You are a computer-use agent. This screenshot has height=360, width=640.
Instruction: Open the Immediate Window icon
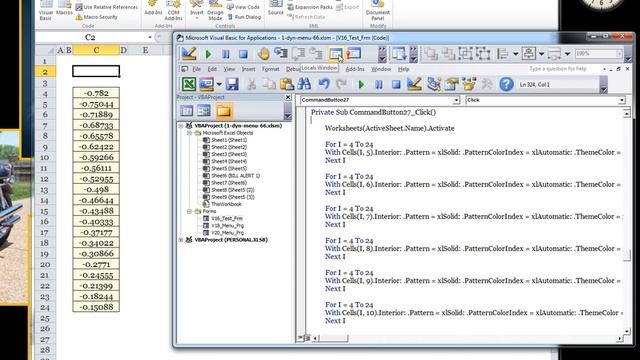pyautogui.click(x=354, y=54)
